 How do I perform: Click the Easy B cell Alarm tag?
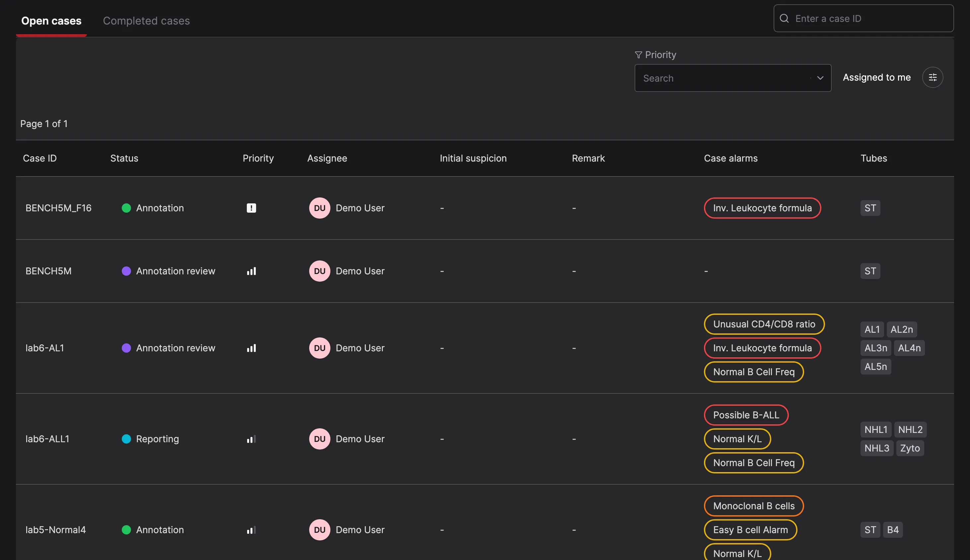[x=750, y=530]
